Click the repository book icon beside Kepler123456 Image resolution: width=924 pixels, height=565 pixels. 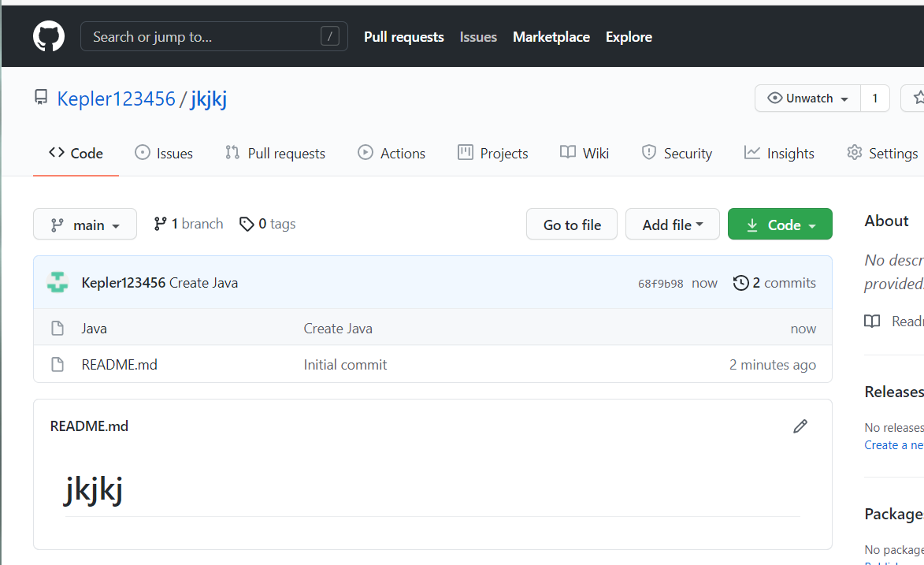[x=41, y=97]
